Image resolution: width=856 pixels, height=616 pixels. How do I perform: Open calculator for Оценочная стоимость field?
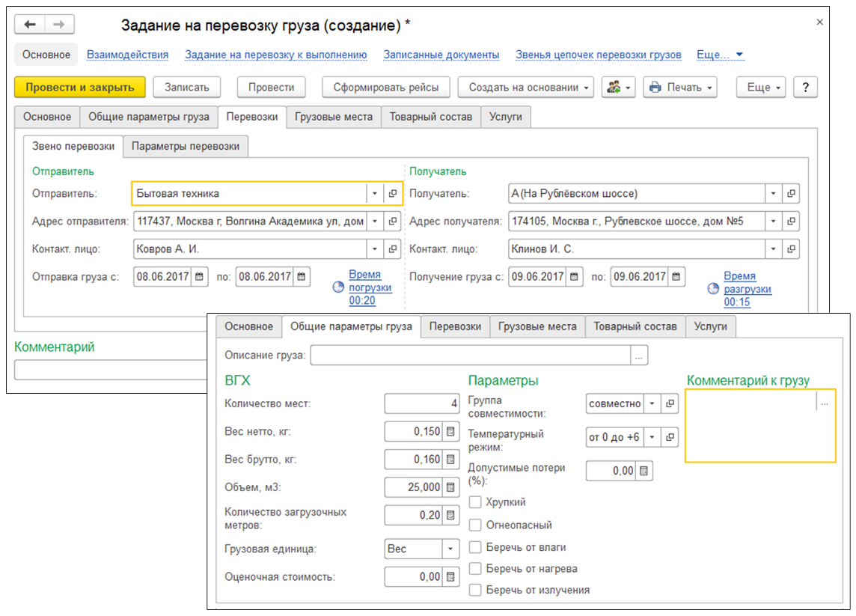(450, 576)
